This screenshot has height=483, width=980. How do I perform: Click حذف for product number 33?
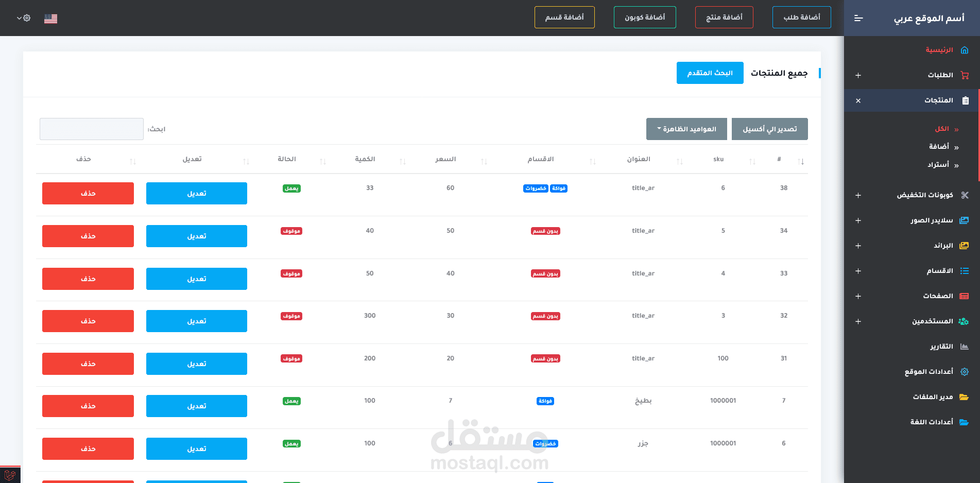click(x=88, y=279)
